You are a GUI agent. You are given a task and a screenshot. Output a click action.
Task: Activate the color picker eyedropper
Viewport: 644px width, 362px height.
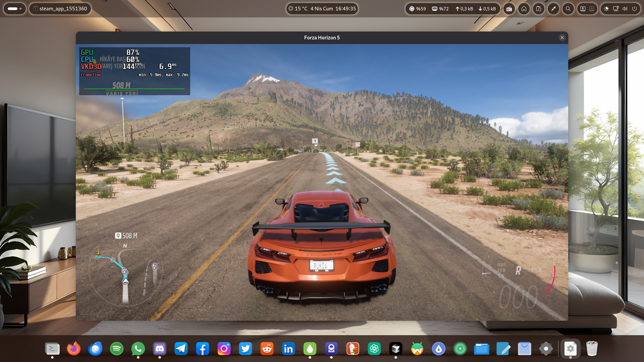click(x=553, y=9)
